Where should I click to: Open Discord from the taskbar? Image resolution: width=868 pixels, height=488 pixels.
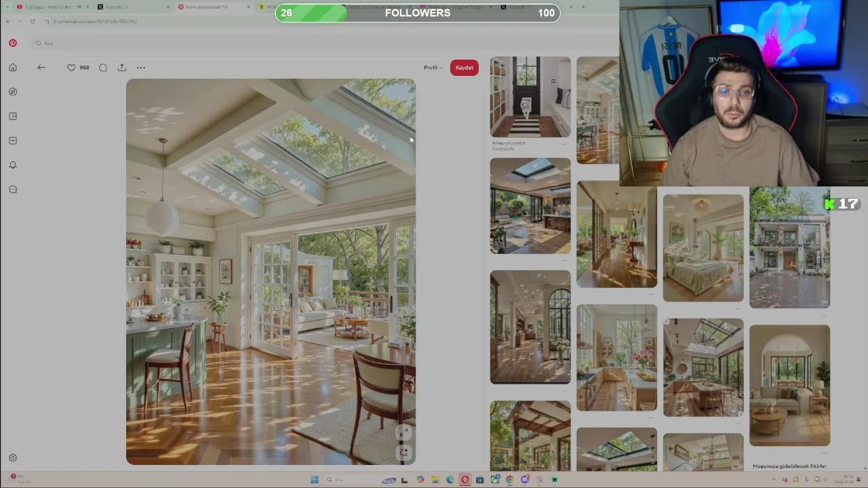[x=525, y=480]
